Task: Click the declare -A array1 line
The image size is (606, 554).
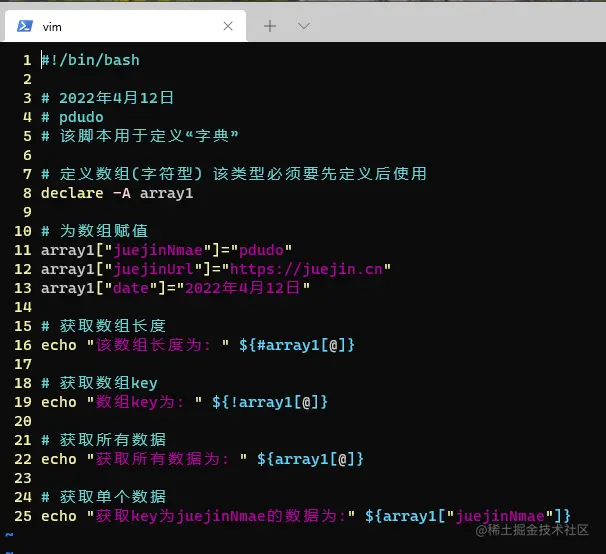Action: (x=117, y=193)
